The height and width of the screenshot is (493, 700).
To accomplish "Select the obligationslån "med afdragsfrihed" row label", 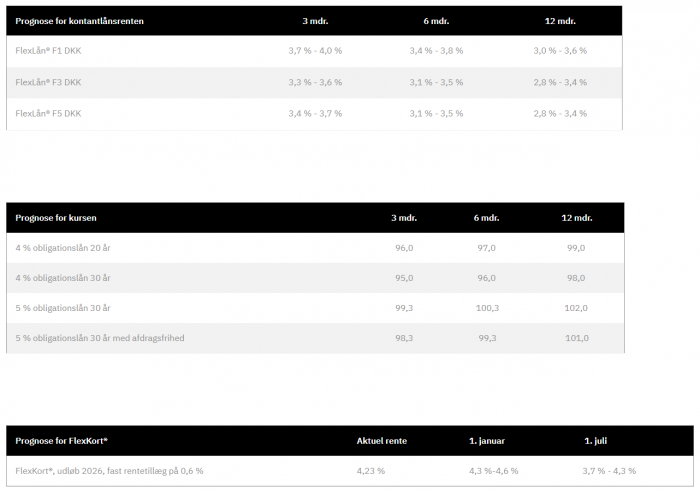I will (x=100, y=338).
